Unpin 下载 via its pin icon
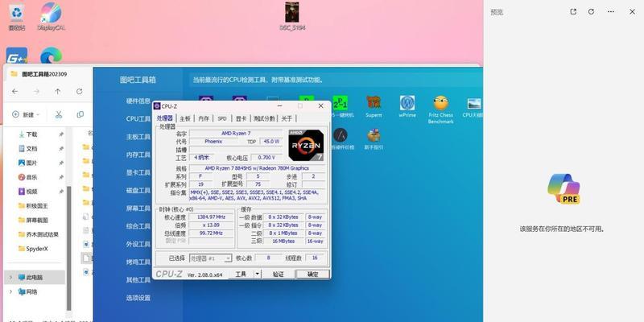Image resolution: width=644 pixels, height=322 pixels. 61,134
